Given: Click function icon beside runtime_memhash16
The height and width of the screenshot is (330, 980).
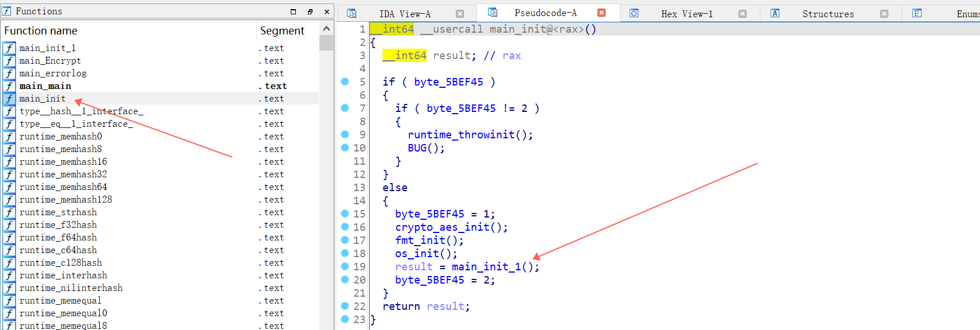Looking at the screenshot, I should coord(9,162).
